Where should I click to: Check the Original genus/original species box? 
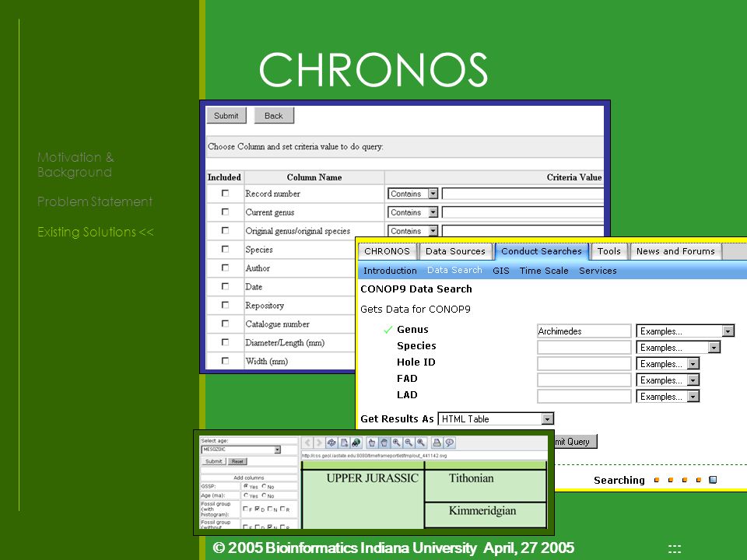226,230
